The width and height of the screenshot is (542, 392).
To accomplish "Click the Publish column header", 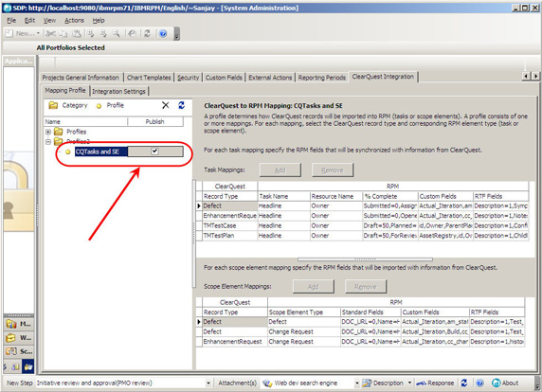I will pyautogui.click(x=155, y=121).
